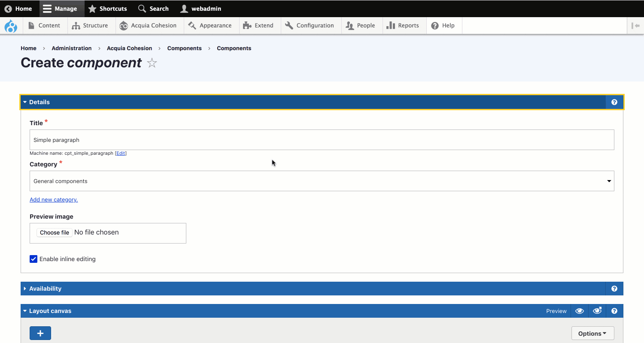Viewport: 644px width, 343px height.
Task: Open the Acquia Cohesion menu
Action: (148, 26)
